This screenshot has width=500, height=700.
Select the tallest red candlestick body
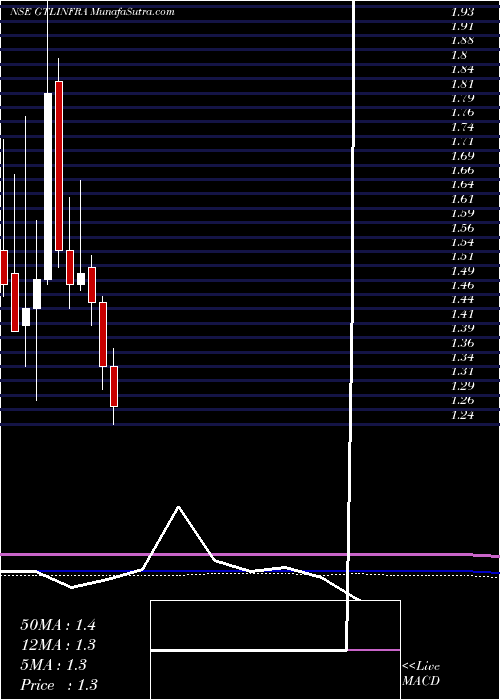(x=59, y=166)
